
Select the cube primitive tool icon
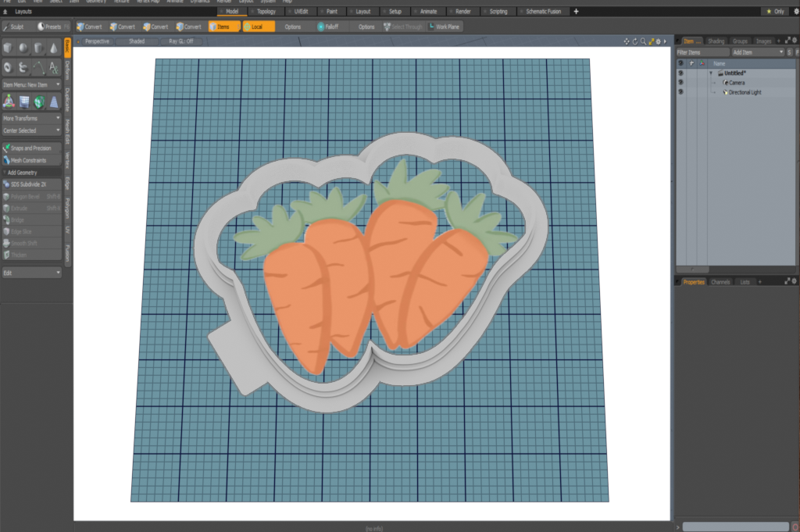point(8,48)
